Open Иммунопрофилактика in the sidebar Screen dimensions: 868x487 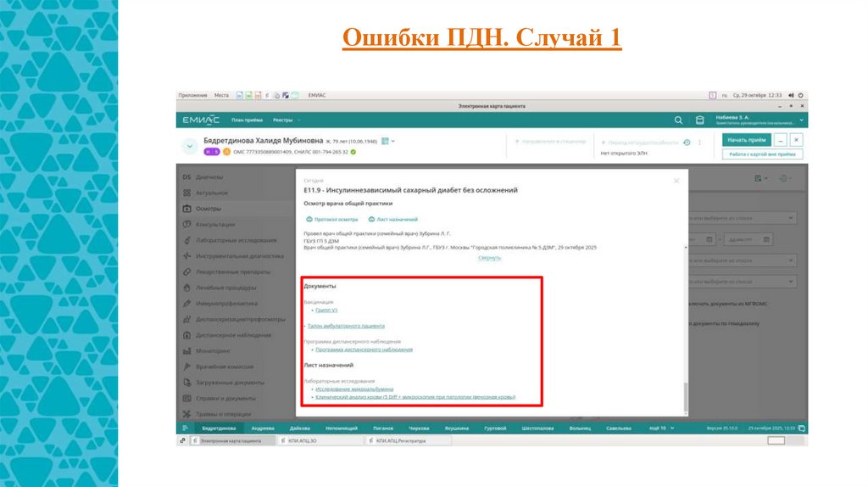tap(225, 304)
